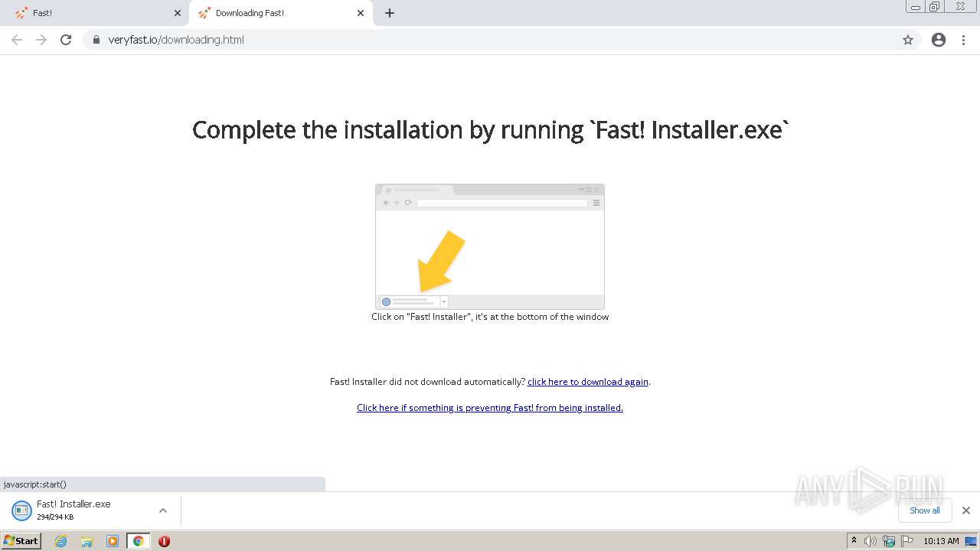Viewport: 980px width, 551px height.
Task: Open Action Center flag icon
Action: 907,541
